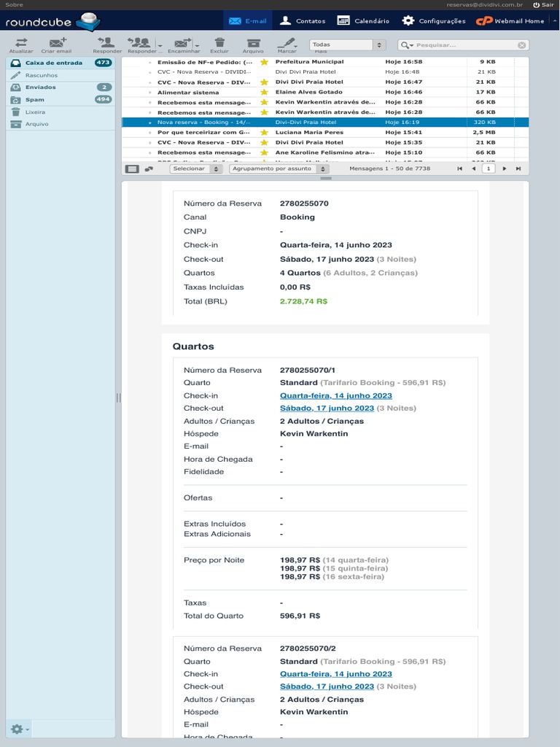
Task: Toggle star on Hoje 16:47 Divi Divi message
Action: 264,82
